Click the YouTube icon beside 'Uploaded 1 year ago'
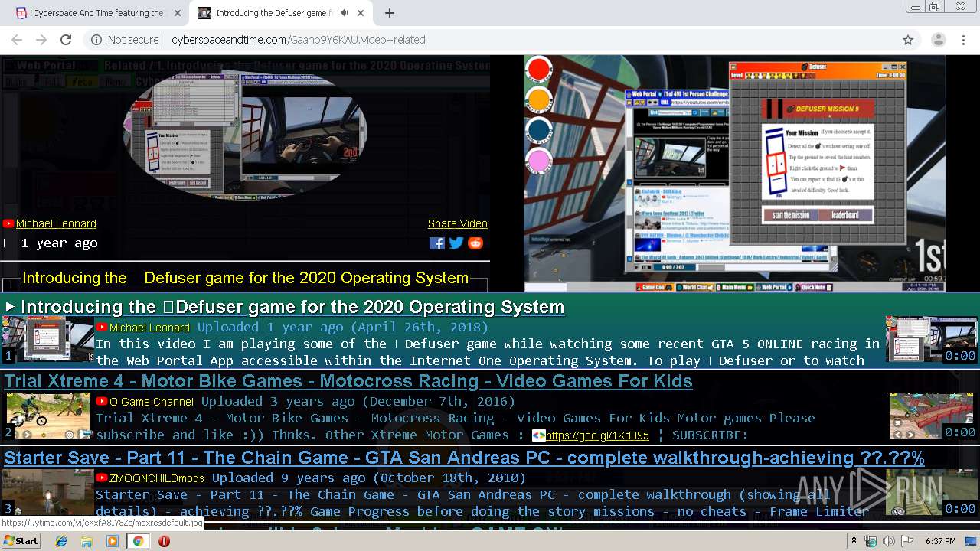The image size is (980, 551). (102, 328)
